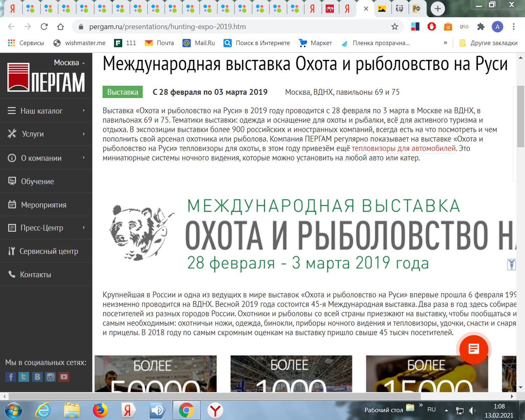
Task: Go to the Контакты page
Action: click(x=35, y=274)
